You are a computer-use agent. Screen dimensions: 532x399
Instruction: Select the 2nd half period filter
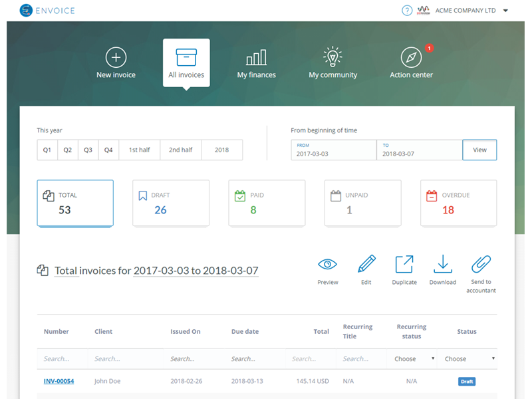tap(180, 150)
